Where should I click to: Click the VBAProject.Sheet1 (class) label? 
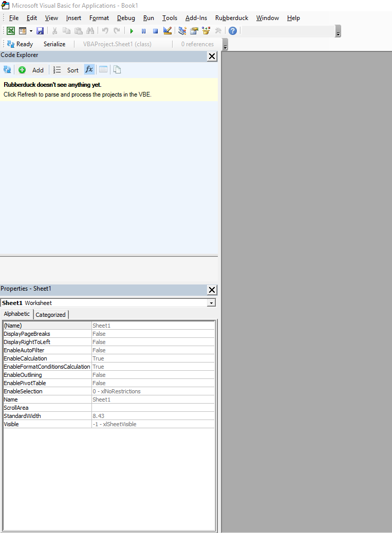click(x=117, y=44)
